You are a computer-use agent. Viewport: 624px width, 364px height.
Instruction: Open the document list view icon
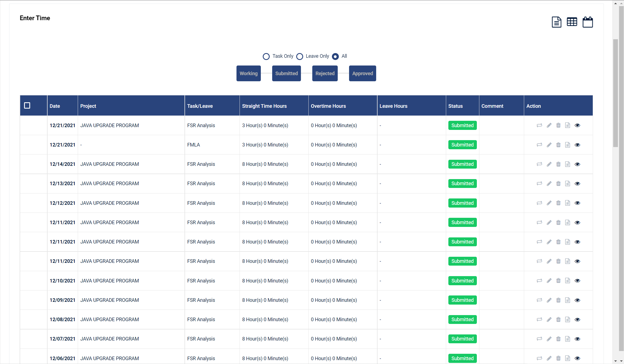point(557,22)
